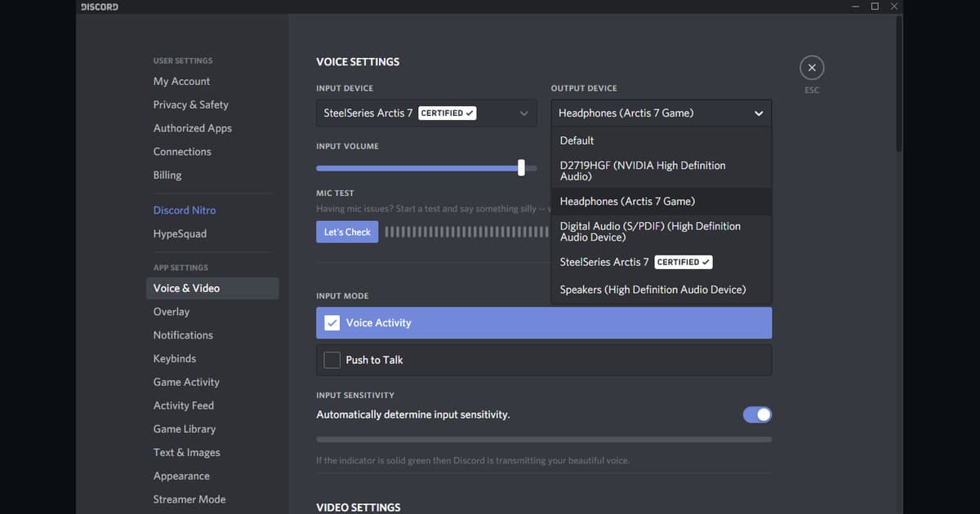This screenshot has width=980, height=514.
Task: Click 'Automatically determine input sensitivity.' text
Action: [413, 414]
